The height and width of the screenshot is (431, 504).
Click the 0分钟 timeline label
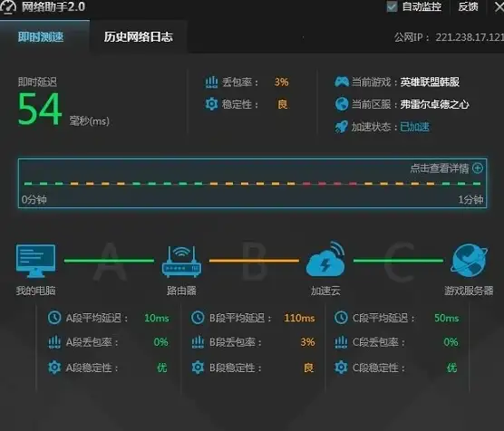click(x=34, y=199)
